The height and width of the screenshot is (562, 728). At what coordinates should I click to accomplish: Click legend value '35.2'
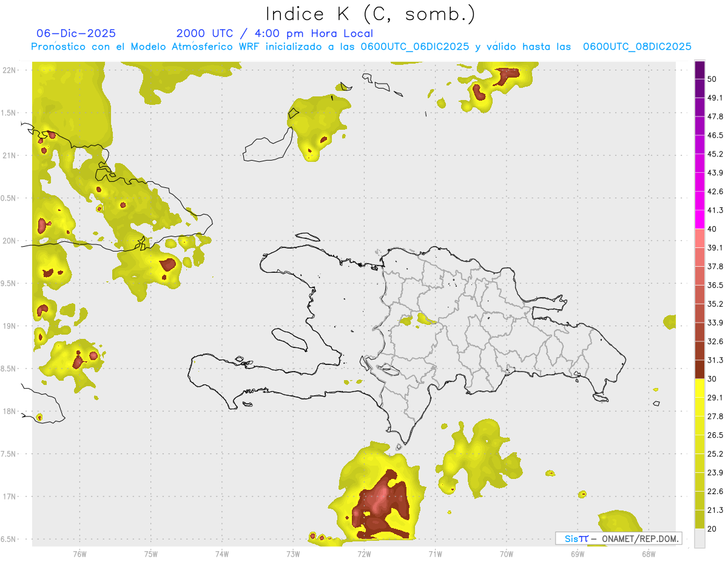coord(715,304)
